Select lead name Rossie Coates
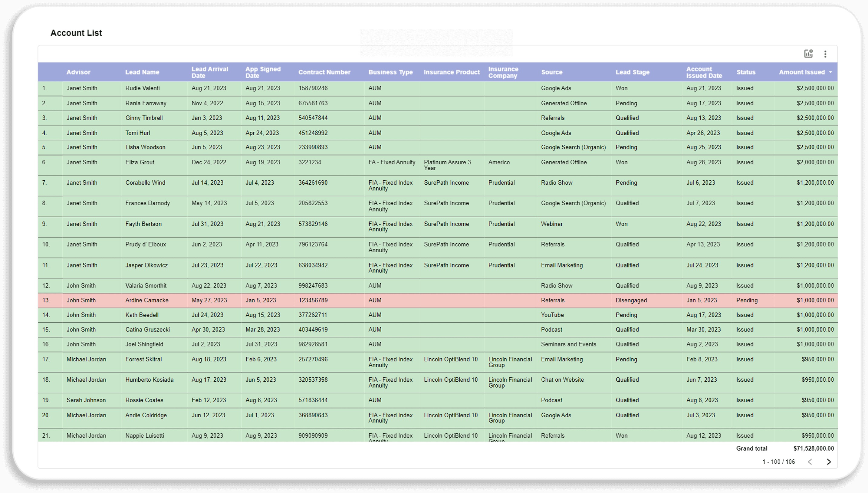The height and width of the screenshot is (493, 868). click(144, 400)
